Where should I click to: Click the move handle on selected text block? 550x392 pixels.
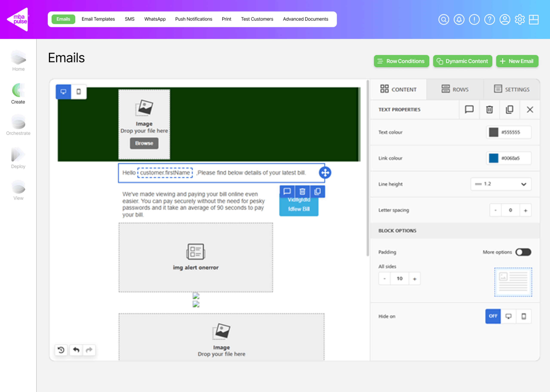[325, 173]
